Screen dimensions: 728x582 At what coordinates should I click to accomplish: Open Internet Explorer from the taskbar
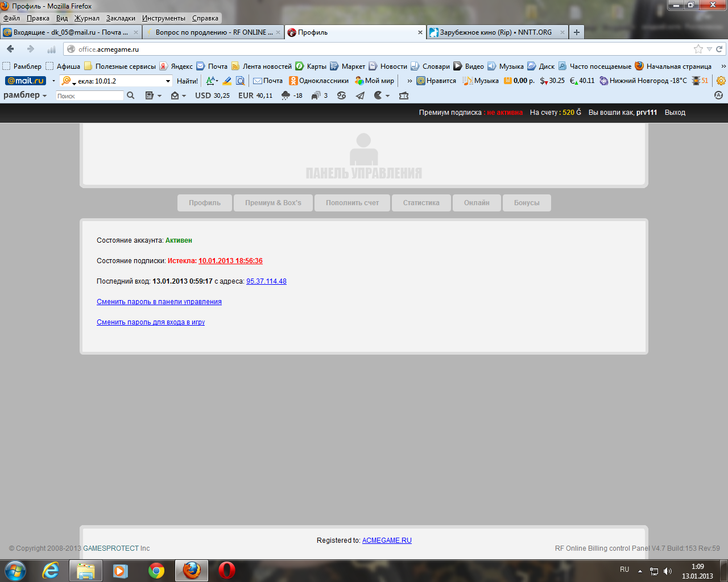tap(51, 571)
